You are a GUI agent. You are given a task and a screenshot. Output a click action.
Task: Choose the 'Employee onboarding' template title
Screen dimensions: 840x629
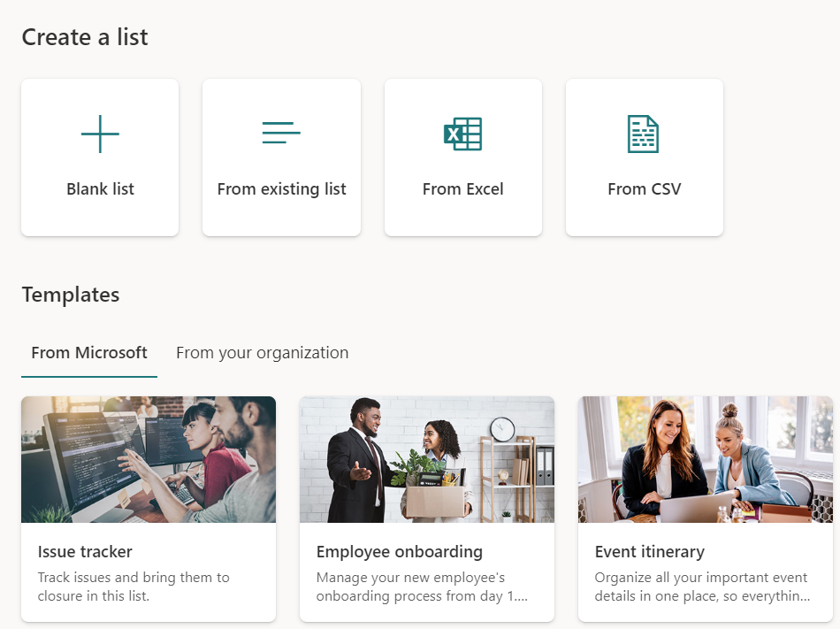coord(400,552)
